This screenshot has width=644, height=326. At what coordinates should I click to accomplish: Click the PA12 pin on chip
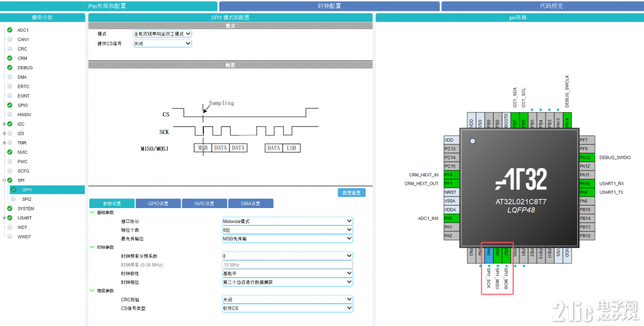[587, 166]
